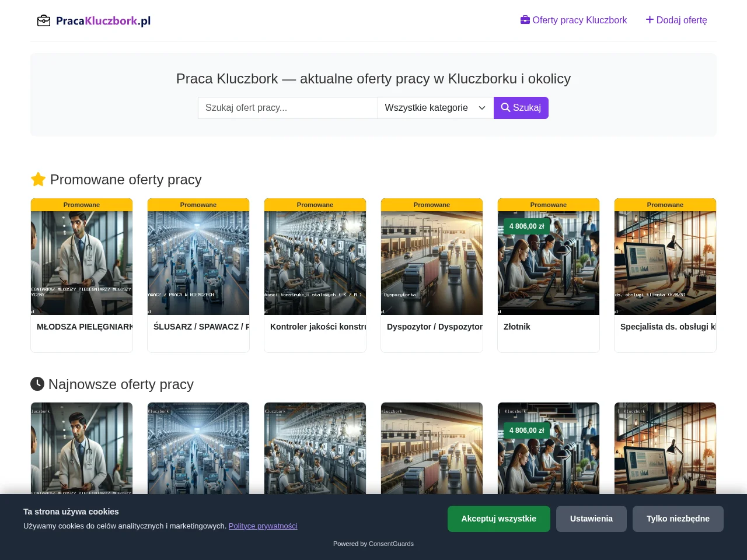The width and height of the screenshot is (747, 560).
Task: Open promoted Dyspozytor offer thumbnail
Action: (432, 263)
